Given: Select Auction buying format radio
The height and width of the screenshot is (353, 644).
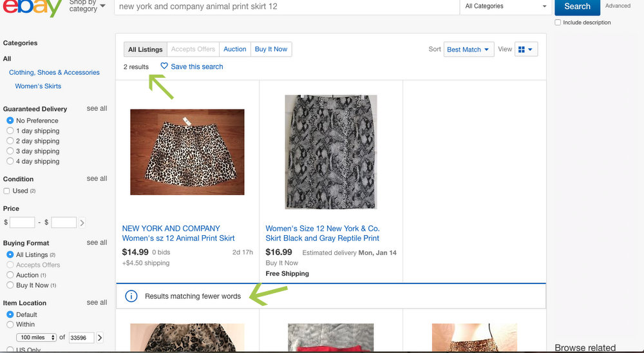Looking at the screenshot, I should coord(10,275).
